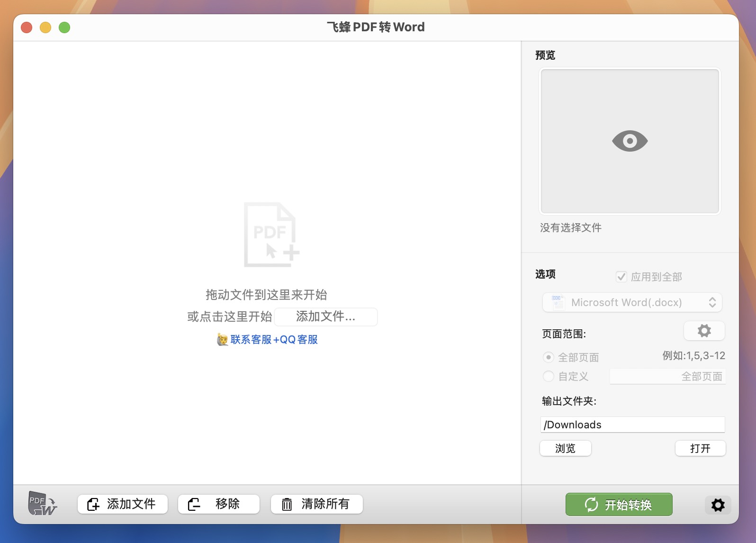Open page range gear settings button
The width and height of the screenshot is (756, 543).
[704, 331]
